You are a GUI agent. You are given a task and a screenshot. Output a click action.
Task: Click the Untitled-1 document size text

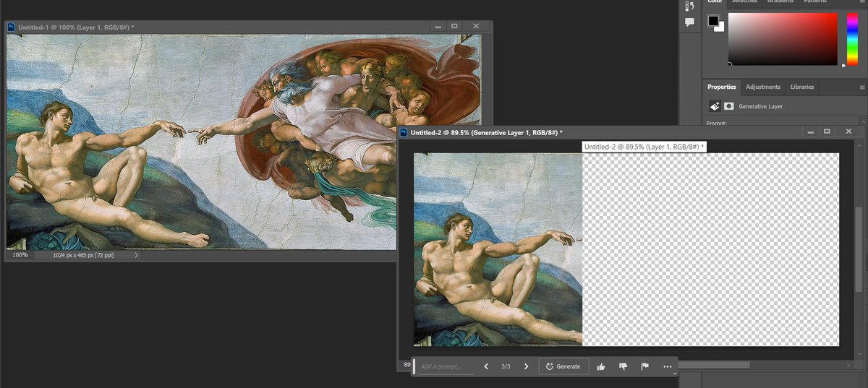[x=84, y=255]
